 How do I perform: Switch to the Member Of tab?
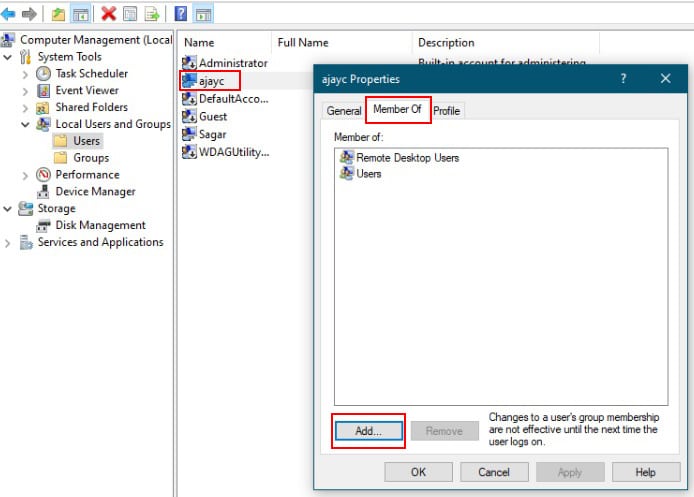(397, 109)
